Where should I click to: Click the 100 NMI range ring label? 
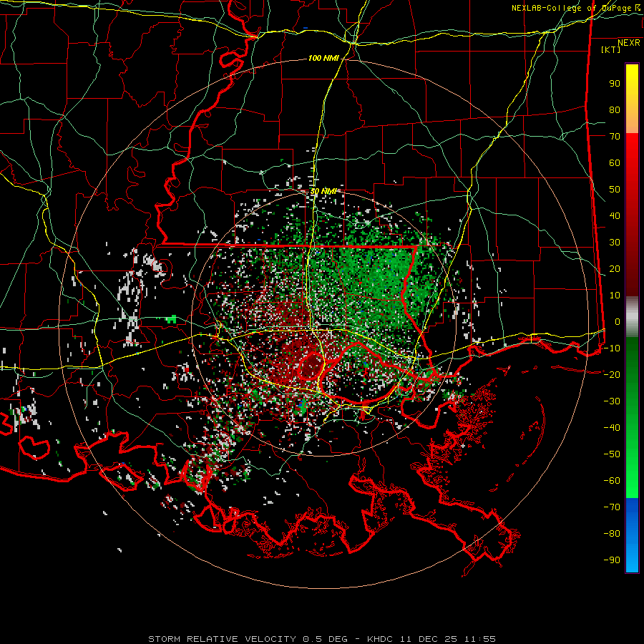(323, 59)
